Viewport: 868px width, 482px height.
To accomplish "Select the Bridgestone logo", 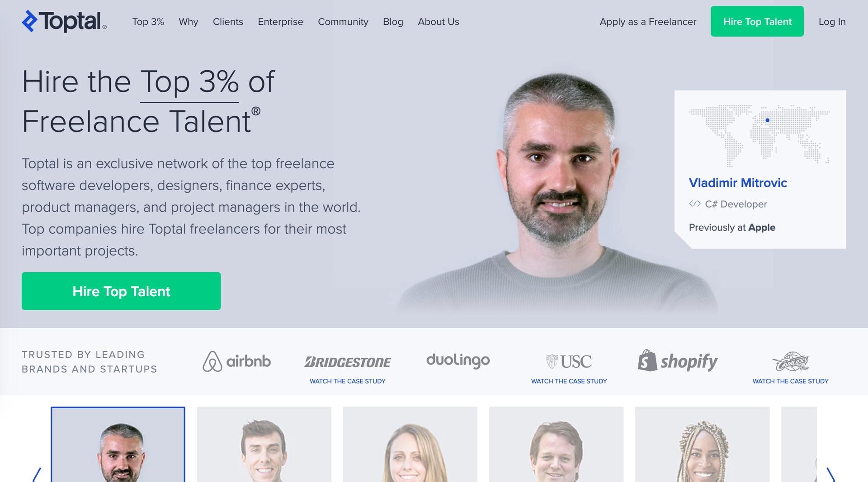I will 348,362.
